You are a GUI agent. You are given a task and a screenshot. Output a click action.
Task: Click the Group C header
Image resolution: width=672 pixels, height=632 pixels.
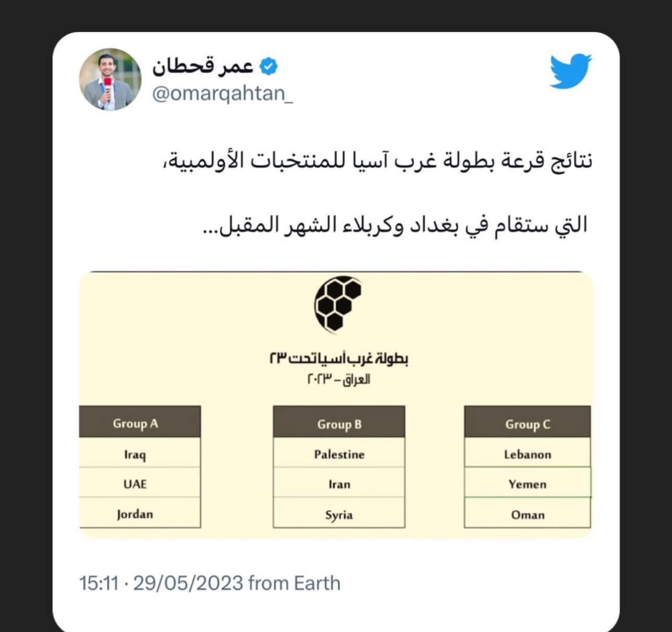point(528,422)
